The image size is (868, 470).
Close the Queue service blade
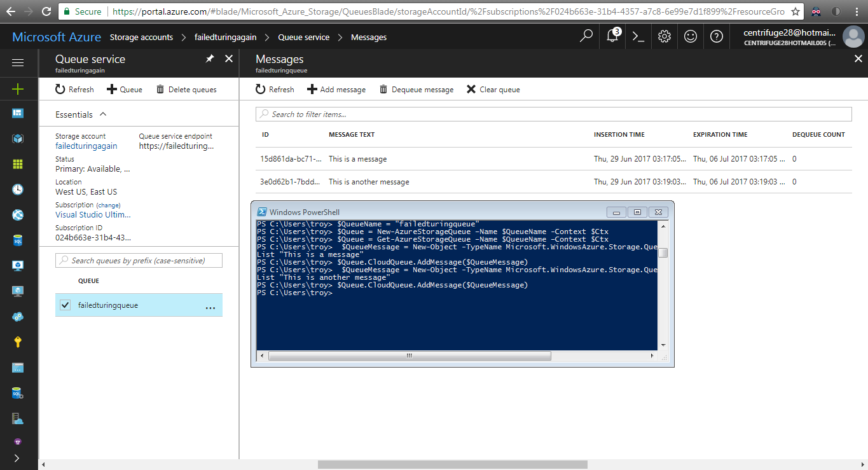click(x=229, y=59)
